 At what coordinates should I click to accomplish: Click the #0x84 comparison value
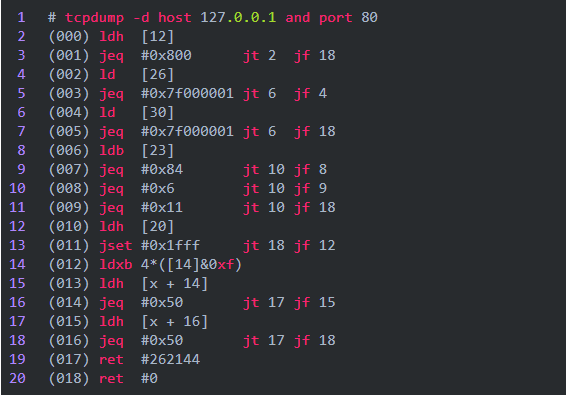point(162,169)
